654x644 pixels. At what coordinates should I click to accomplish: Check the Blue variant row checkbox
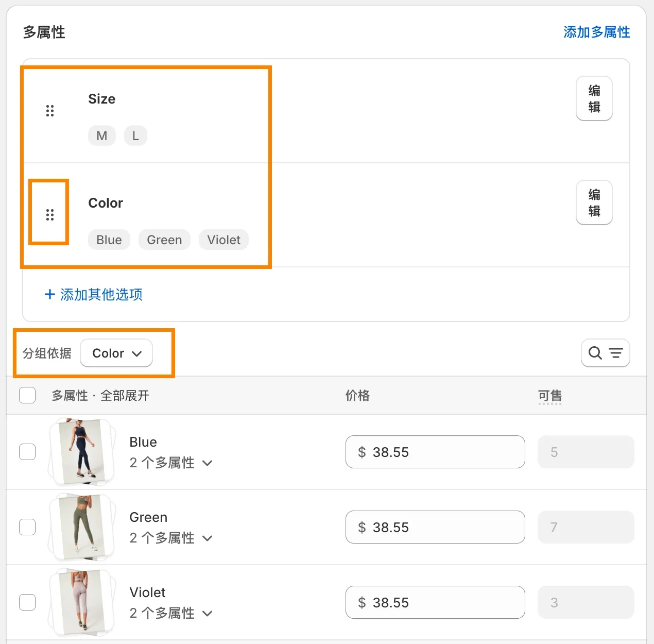(x=27, y=452)
